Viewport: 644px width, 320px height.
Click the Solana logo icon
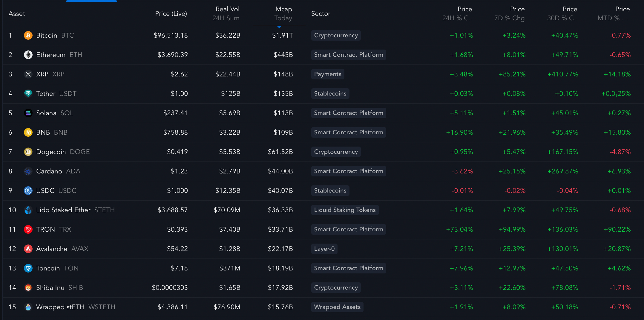(28, 113)
